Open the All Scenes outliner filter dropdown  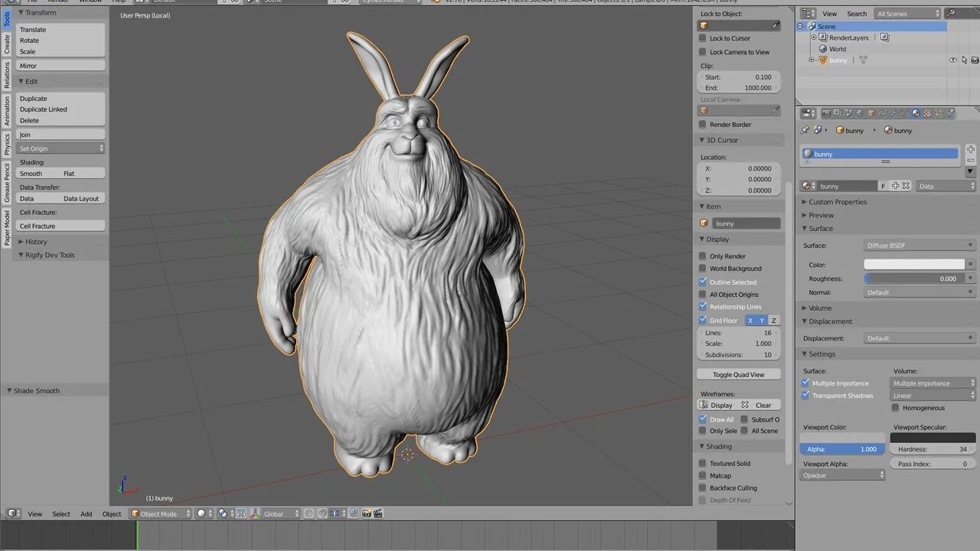coord(907,14)
